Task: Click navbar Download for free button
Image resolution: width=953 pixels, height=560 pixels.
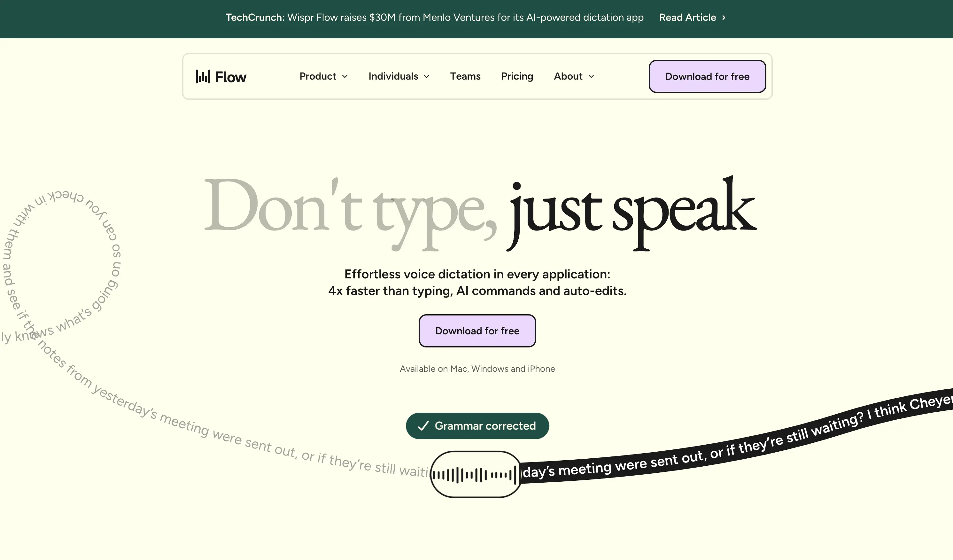Action: coord(707,76)
